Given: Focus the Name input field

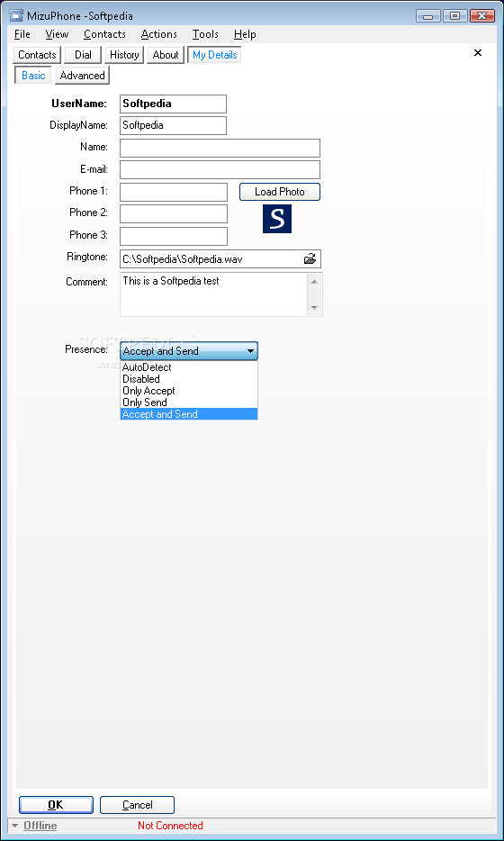Looking at the screenshot, I should click(x=220, y=148).
